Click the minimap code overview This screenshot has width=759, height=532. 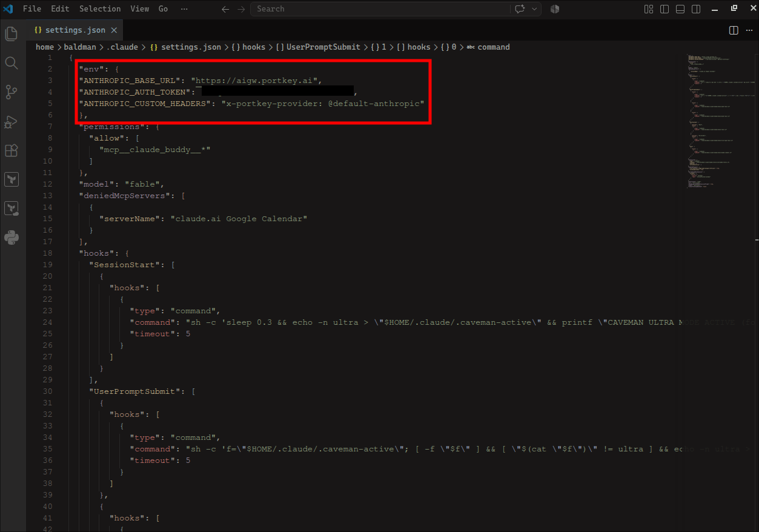pos(721,121)
